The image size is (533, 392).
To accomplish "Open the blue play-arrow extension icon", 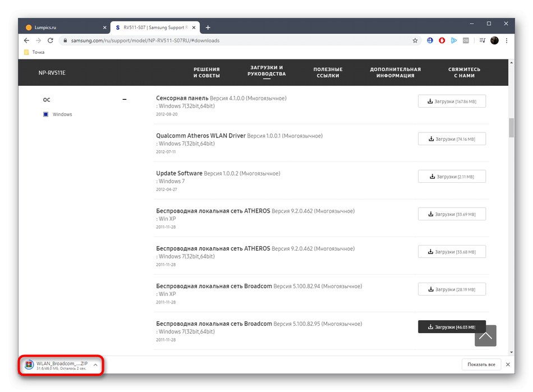I will tap(454, 40).
